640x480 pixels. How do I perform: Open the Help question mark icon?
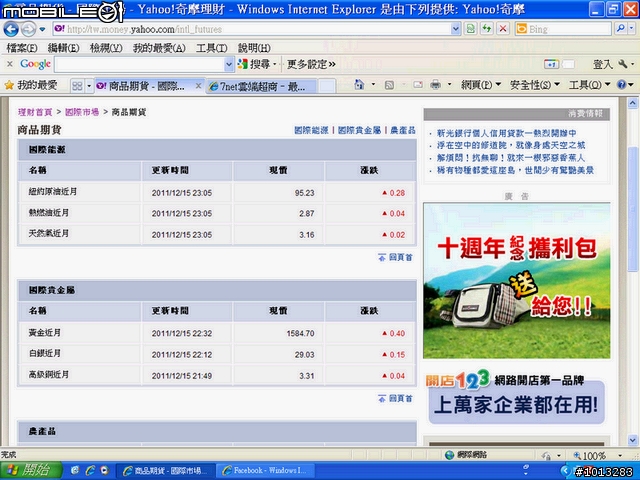click(622, 85)
